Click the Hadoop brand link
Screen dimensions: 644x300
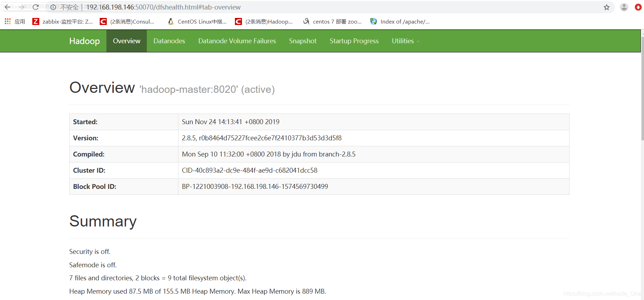pos(85,41)
